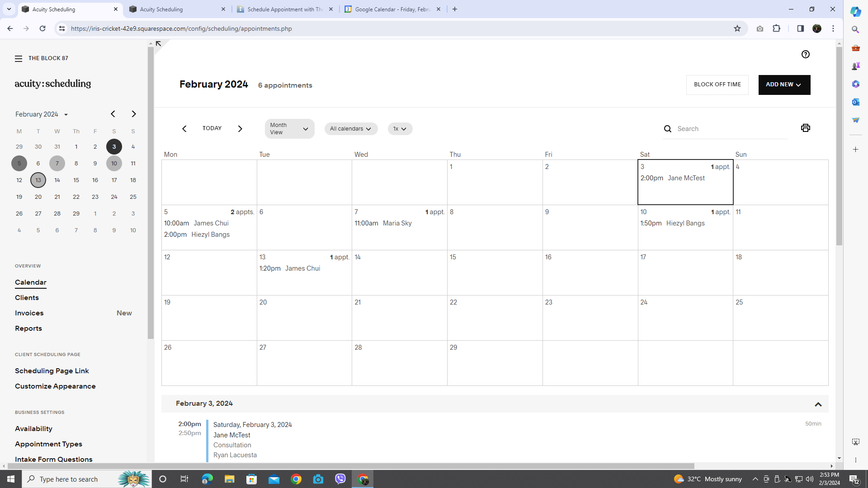Open the 1x zoom dropdown

400,129
